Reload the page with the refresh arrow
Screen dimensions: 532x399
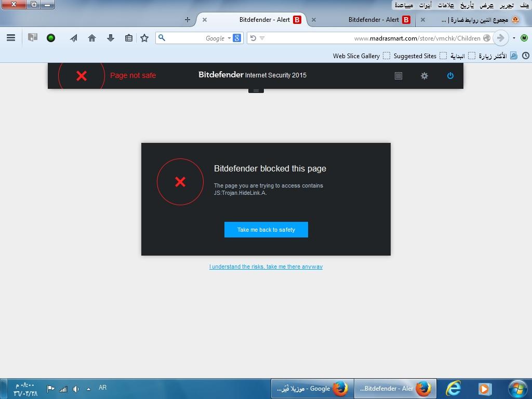click(253, 38)
